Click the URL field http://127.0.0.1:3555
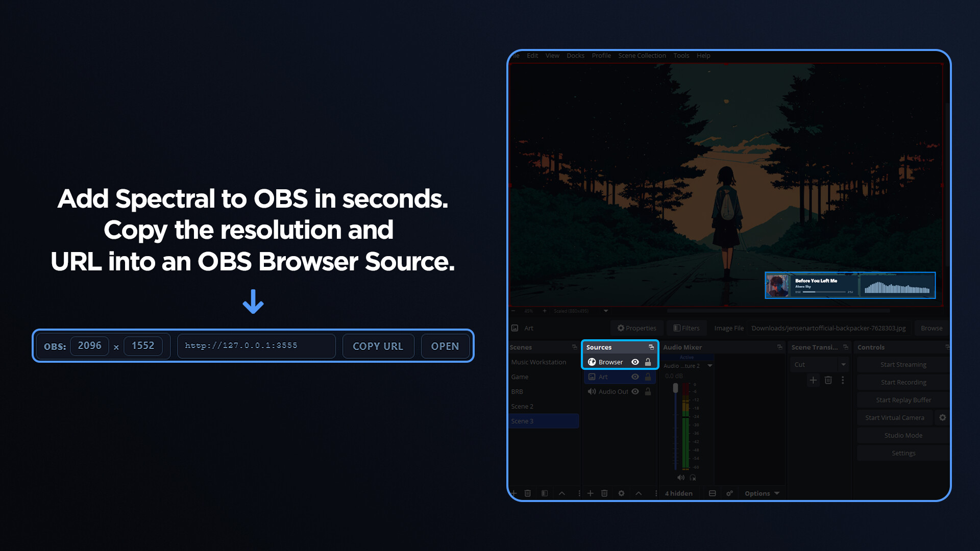The width and height of the screenshot is (980, 551). (256, 346)
